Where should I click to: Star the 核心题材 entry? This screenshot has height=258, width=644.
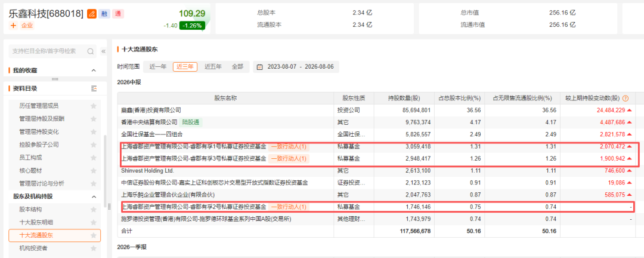tap(94, 170)
